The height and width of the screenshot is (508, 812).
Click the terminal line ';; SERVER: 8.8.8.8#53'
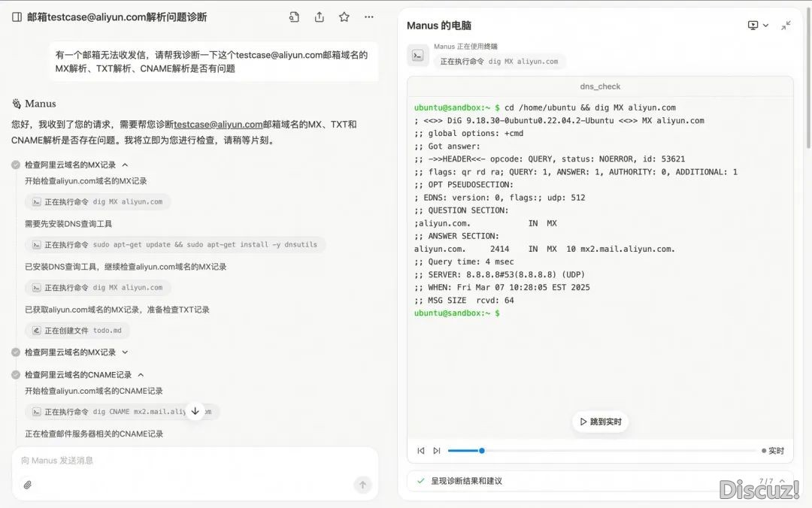[499, 275]
